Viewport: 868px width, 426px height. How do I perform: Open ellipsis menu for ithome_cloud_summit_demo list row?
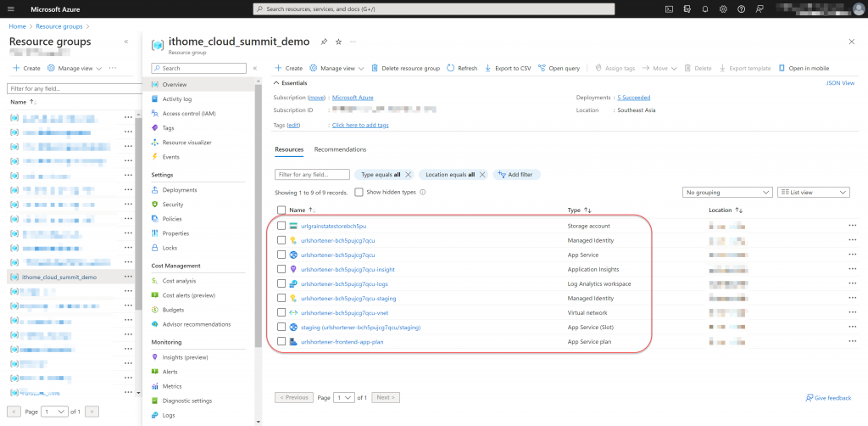pos(129,277)
